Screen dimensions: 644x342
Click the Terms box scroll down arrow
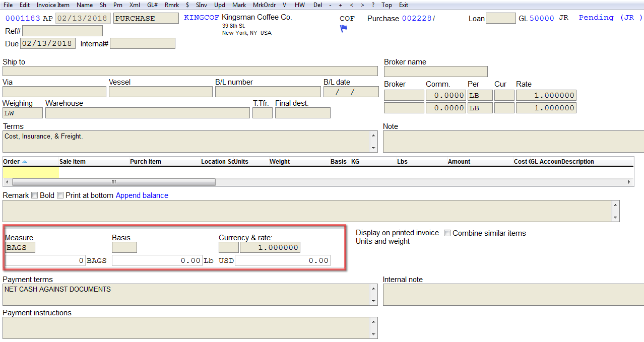[x=374, y=148]
